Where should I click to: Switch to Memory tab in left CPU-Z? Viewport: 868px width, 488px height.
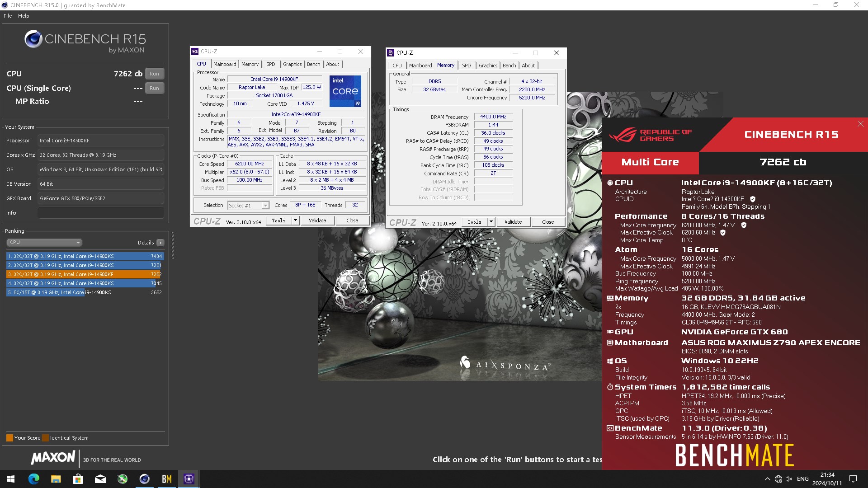click(x=250, y=64)
